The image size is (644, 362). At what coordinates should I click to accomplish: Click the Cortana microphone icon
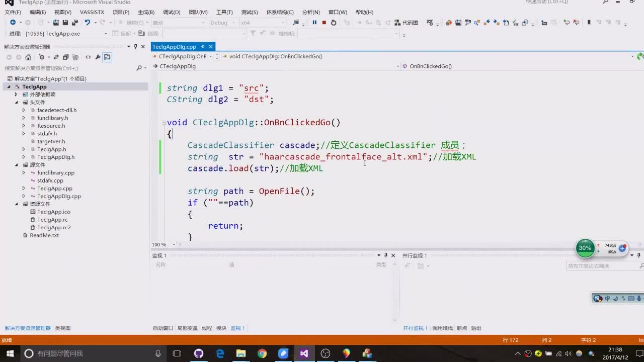(x=158, y=353)
